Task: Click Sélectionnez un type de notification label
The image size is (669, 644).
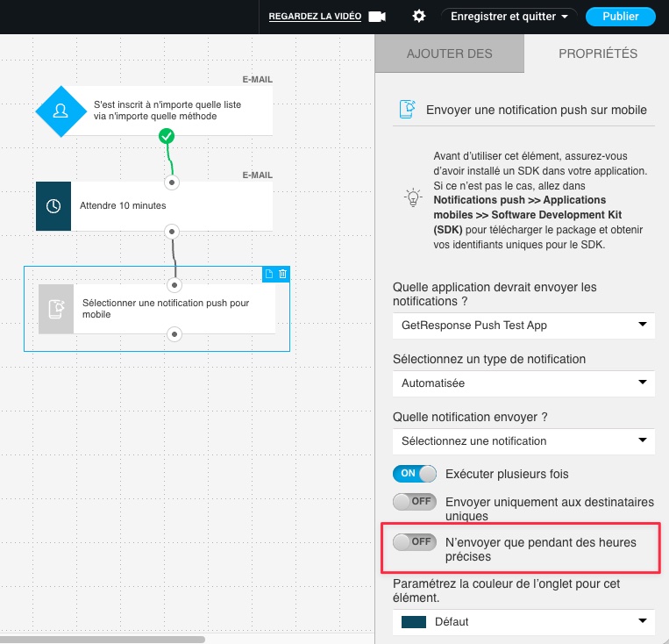Action: point(489,359)
